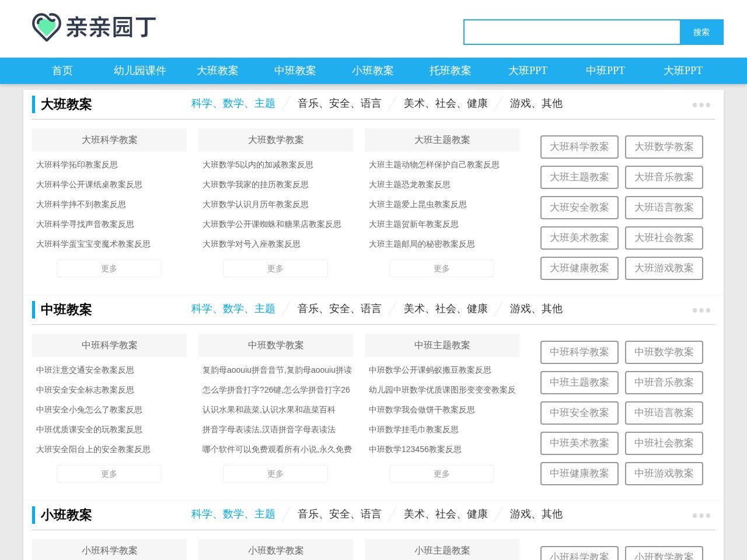Open the ellipsis menu beside 大班教案 section
This screenshot has width=747, height=560.
tap(701, 105)
